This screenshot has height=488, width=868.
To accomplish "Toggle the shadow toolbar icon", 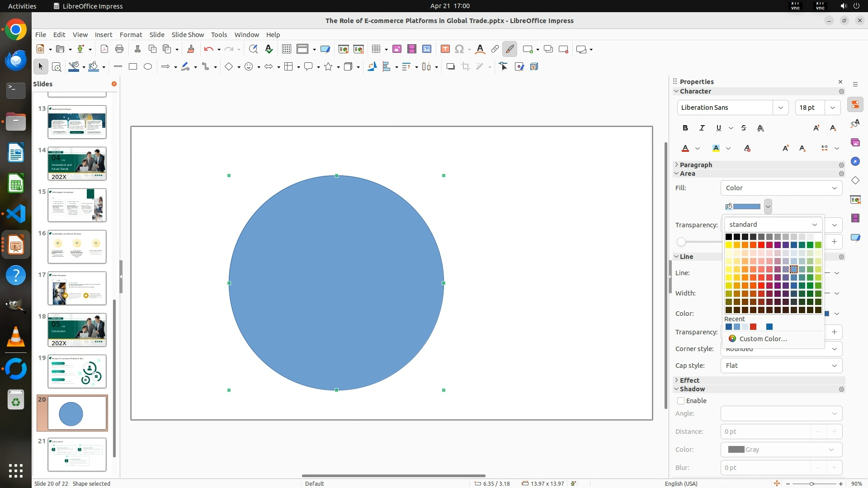I will (450, 67).
